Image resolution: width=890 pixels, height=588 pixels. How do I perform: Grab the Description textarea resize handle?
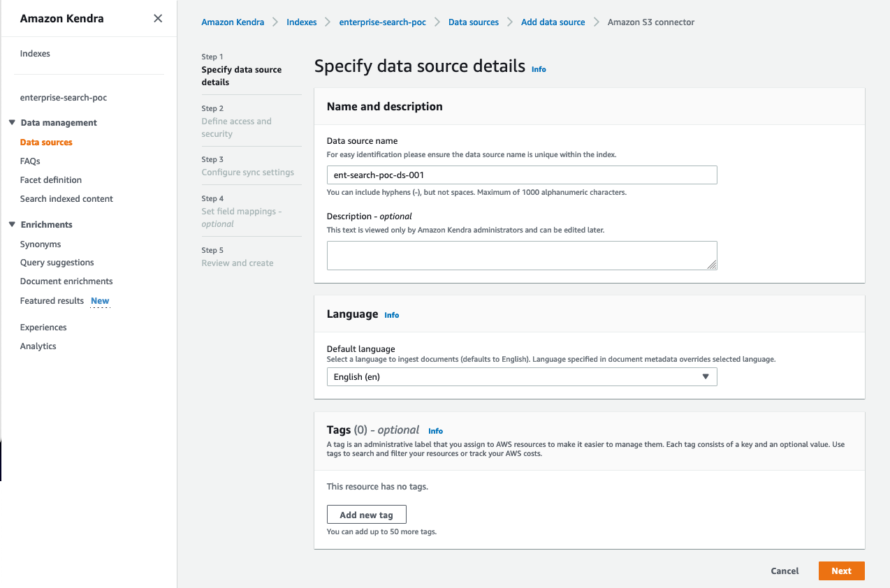point(712,265)
